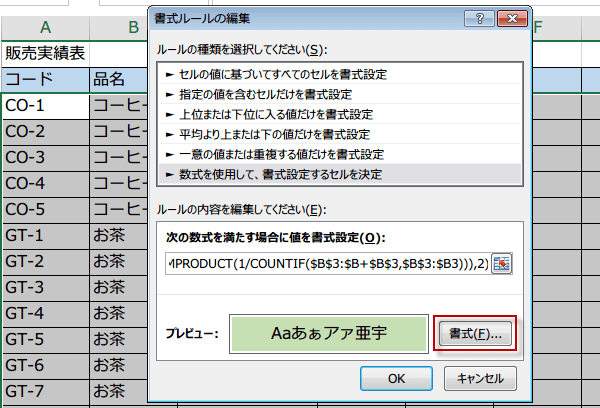The height and width of the screenshot is (408, 600).
Task: Select rule type 指定の値を含むセルだけを書式設定
Action: coord(340,94)
